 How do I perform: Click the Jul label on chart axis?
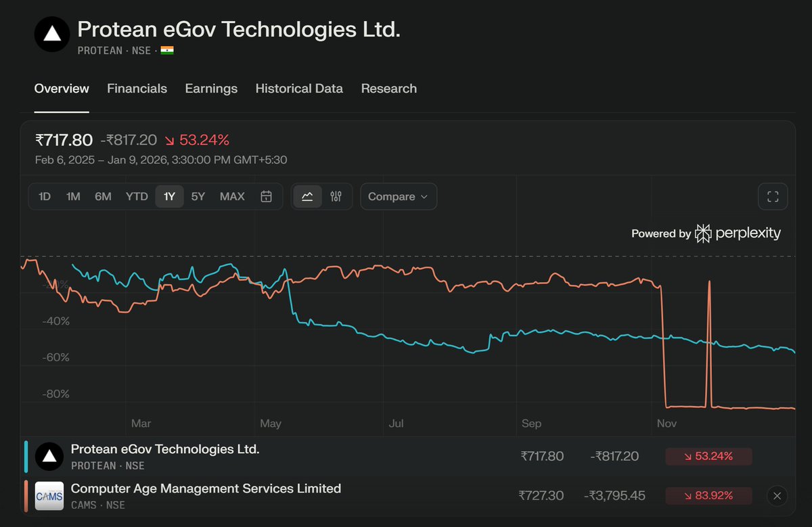pos(397,423)
